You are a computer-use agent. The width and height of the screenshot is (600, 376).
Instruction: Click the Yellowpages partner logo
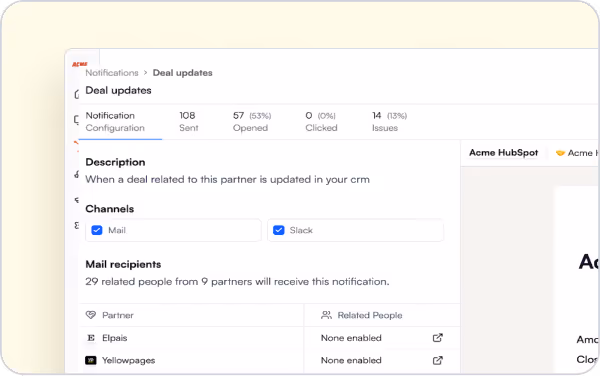91,360
